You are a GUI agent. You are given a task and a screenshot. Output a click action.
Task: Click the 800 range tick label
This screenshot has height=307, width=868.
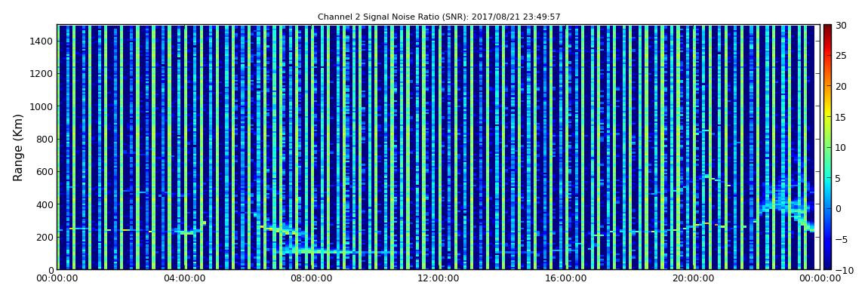click(44, 139)
